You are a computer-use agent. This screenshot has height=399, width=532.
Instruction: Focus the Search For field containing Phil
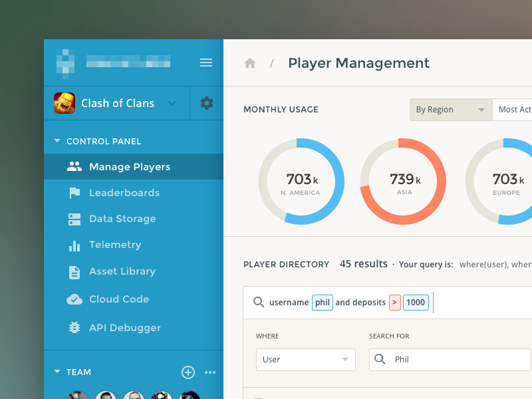(450, 360)
